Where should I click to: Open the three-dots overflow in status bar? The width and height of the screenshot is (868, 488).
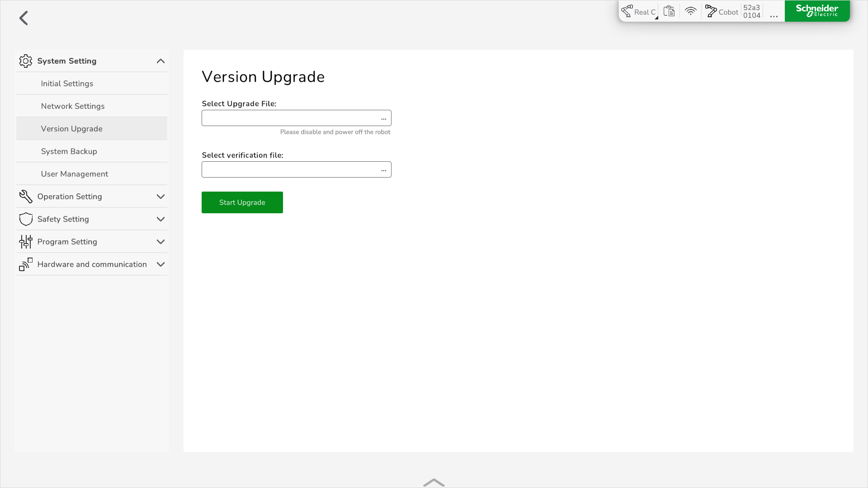(x=774, y=15)
